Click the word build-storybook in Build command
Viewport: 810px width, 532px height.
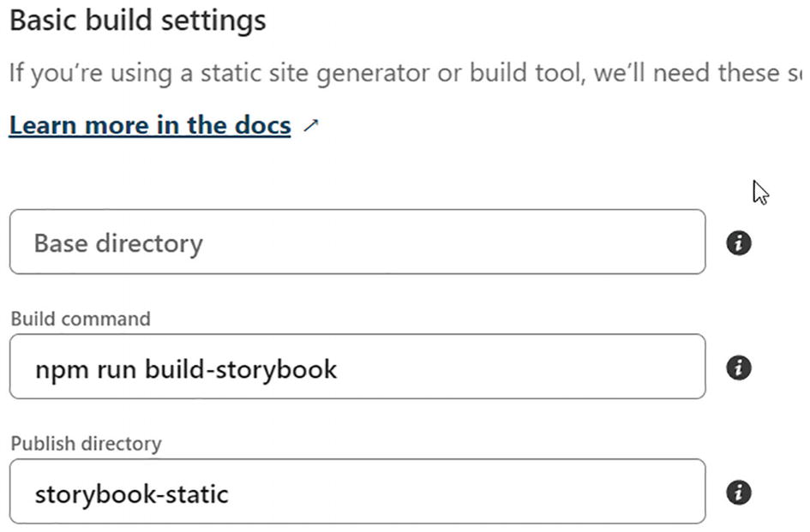click(241, 369)
